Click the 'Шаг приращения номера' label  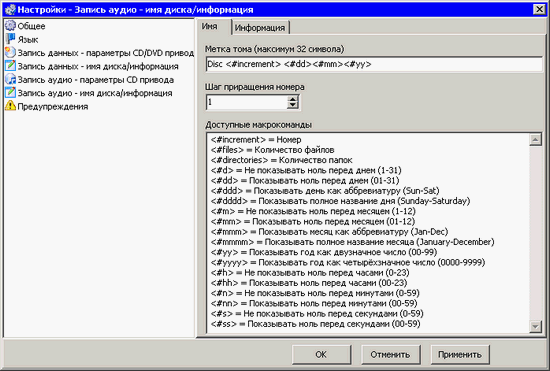coord(255,87)
